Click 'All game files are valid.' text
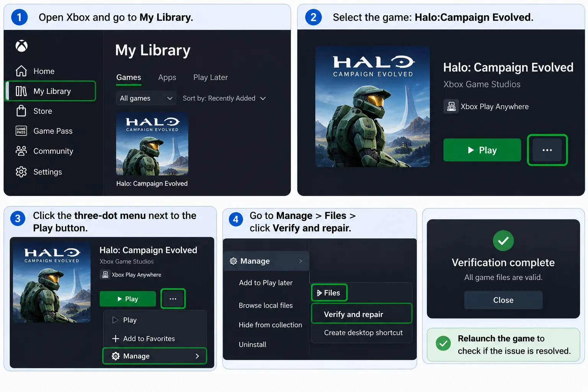The image size is (588, 392). click(x=503, y=277)
